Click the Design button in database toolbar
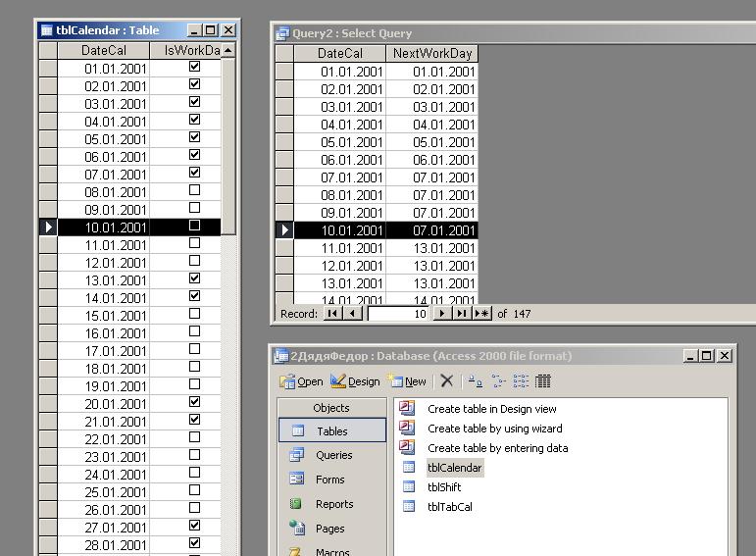The image size is (756, 556). tap(355, 381)
